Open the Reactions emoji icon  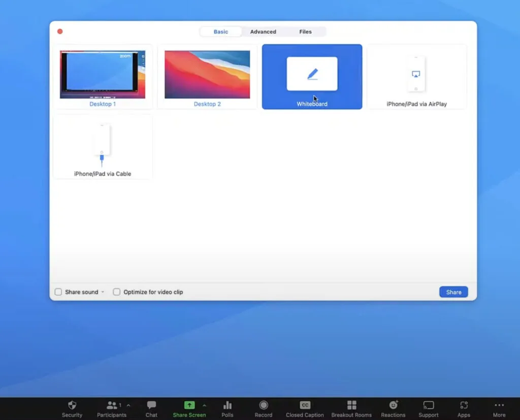click(x=393, y=405)
